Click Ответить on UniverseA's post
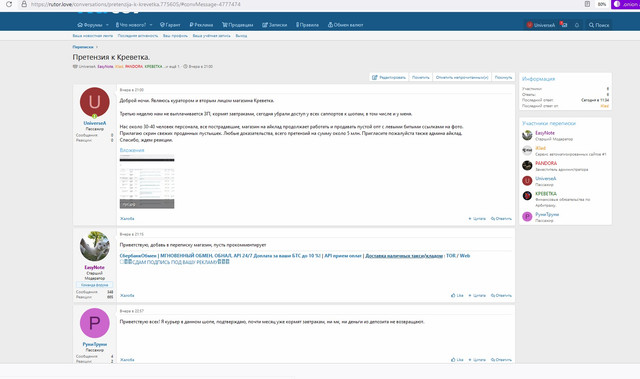Viewport: 640px width, 379px height. tap(501, 219)
